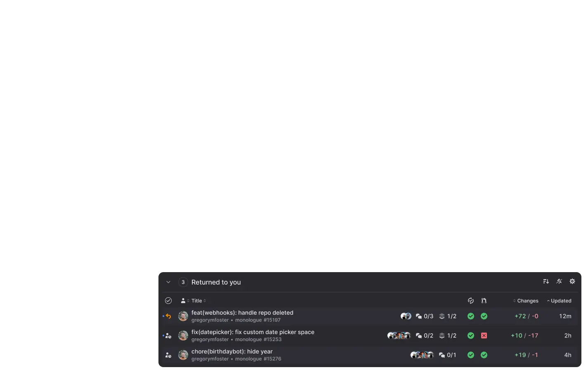Click the CI status column header icon
The width and height of the screenshot is (588, 370).
coord(471,301)
